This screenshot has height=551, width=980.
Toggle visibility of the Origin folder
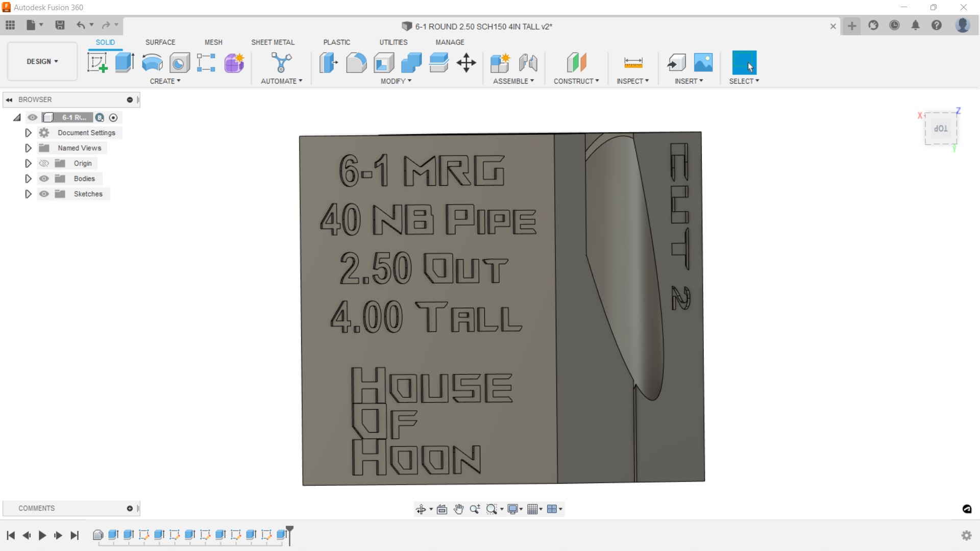(x=44, y=163)
